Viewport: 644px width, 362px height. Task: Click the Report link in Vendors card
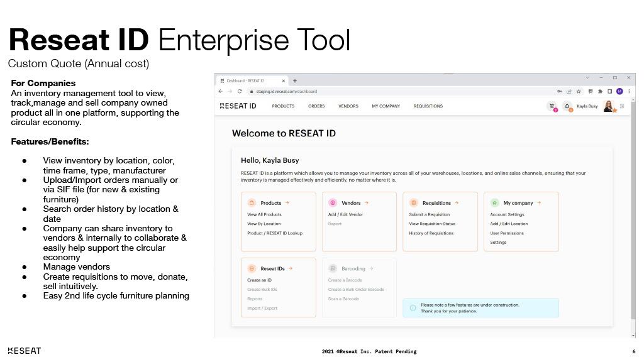click(335, 224)
